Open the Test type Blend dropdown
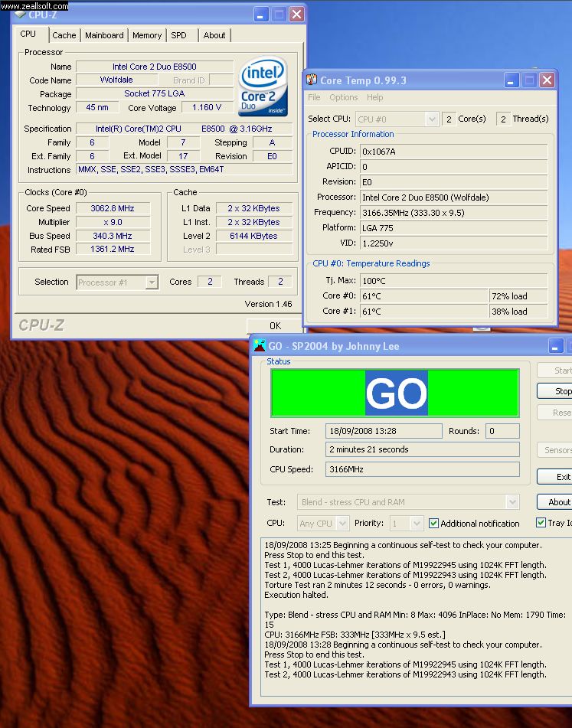Screen dimensions: 572x728 [512, 502]
